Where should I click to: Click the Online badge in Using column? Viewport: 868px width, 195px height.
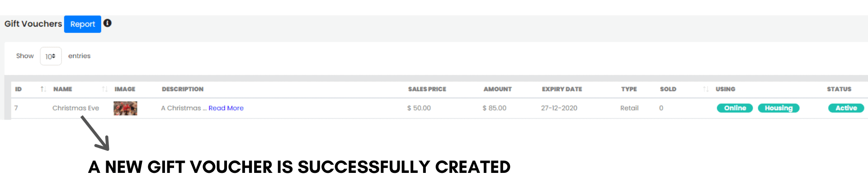click(735, 108)
